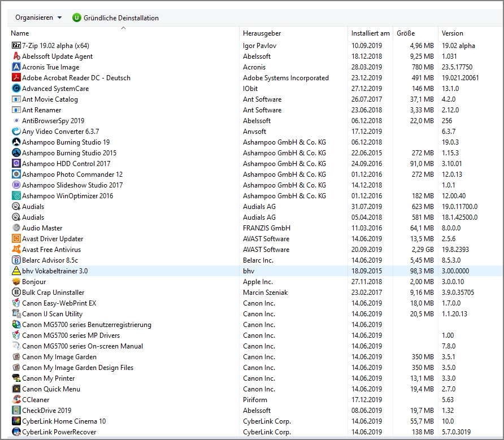
Task: Click the size value 2,29 GB
Action: click(423, 250)
